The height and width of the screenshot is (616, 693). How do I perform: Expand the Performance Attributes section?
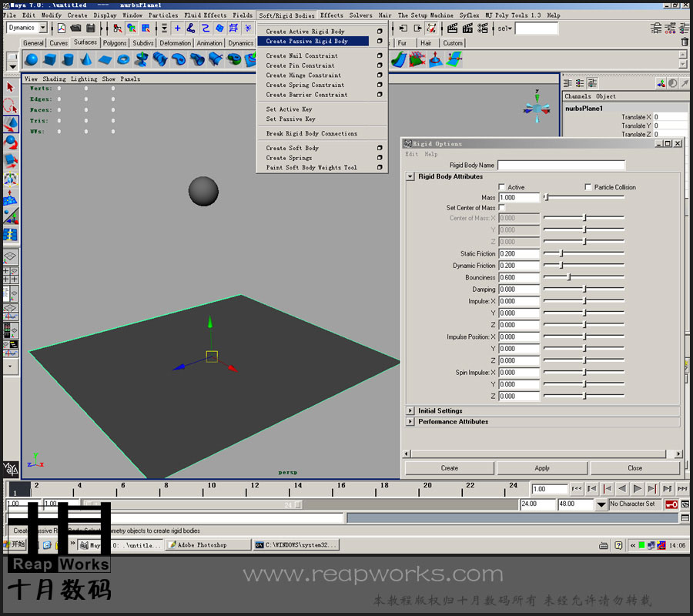(x=410, y=421)
